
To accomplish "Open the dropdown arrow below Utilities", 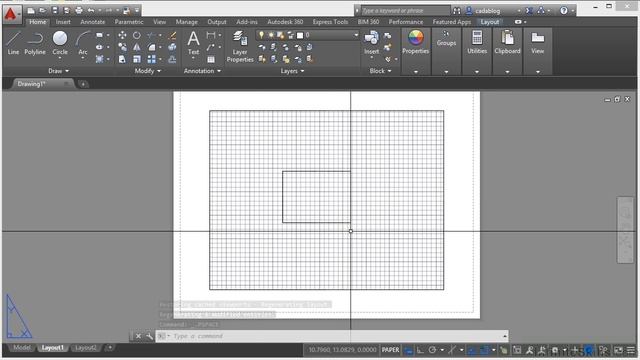I will [x=477, y=72].
